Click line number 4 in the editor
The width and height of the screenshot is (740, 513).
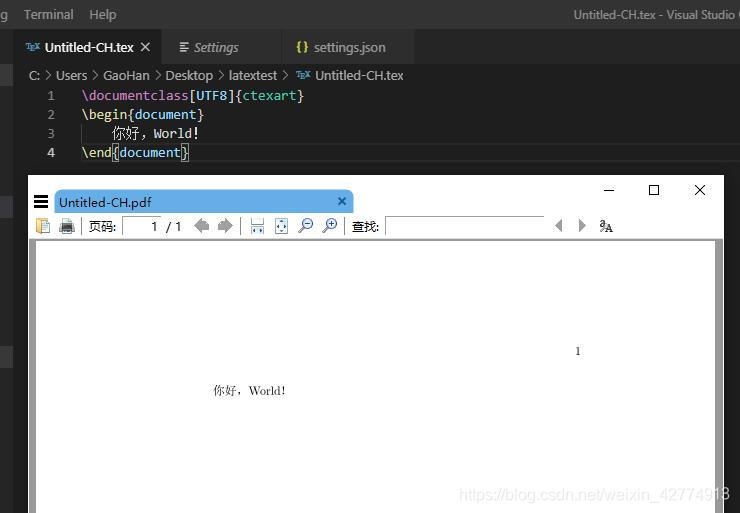(x=51, y=152)
